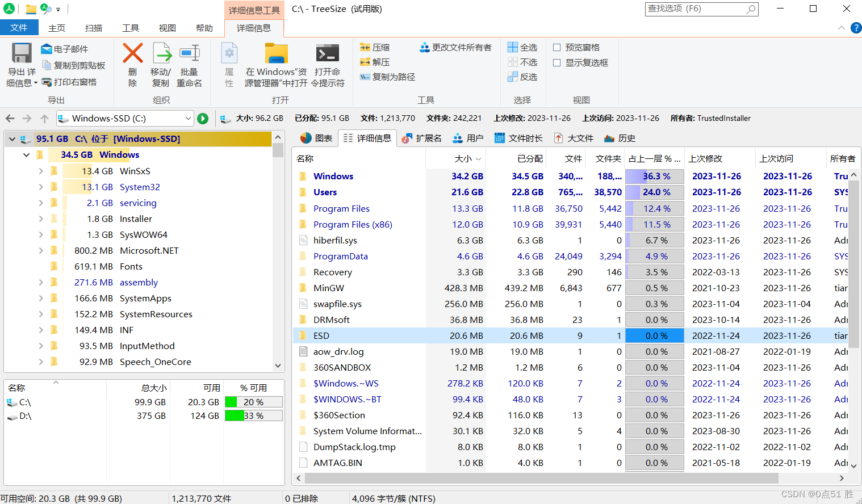
Task: Click the Windows 36.3 % bar
Action: 655,177
